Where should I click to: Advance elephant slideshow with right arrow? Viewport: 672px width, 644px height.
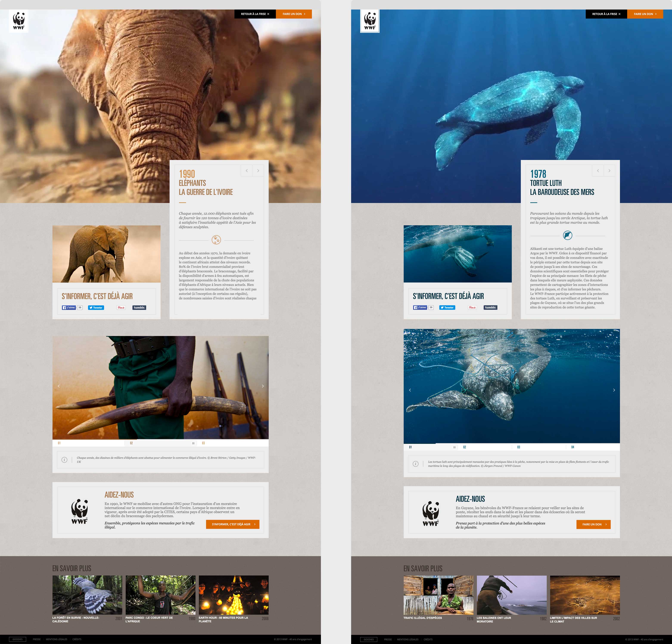pos(263,386)
